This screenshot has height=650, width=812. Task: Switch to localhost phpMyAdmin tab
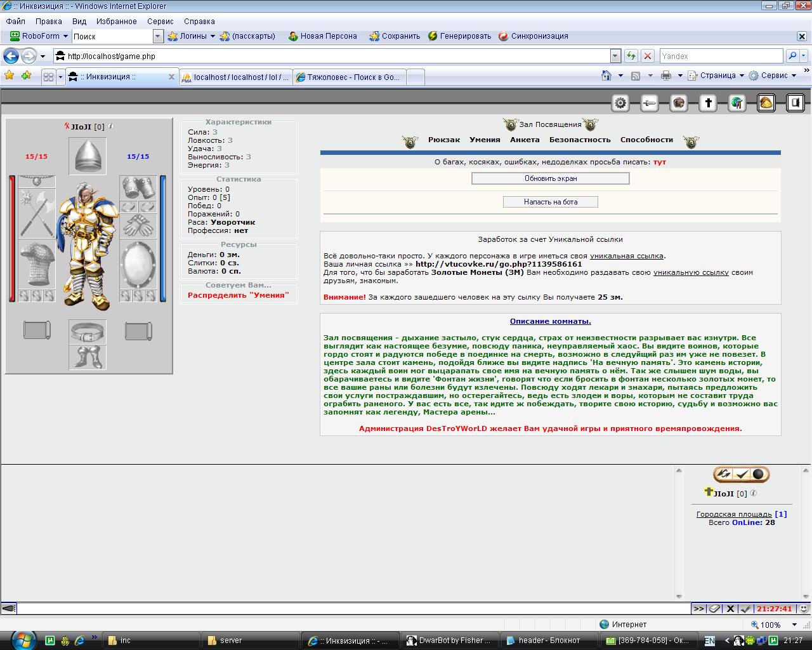coord(235,77)
